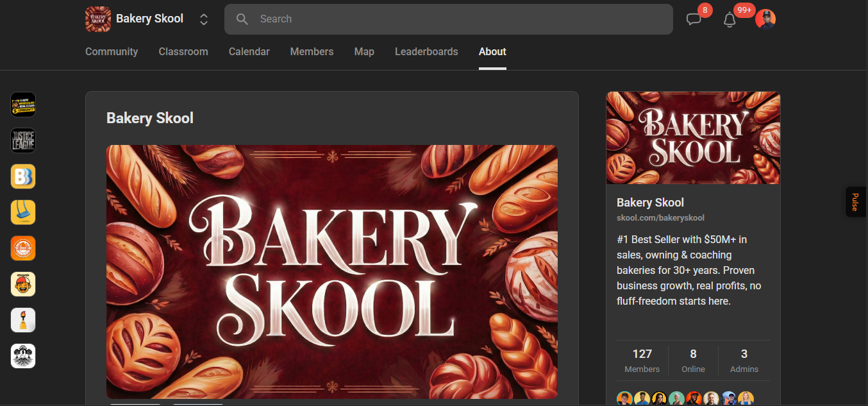868x406 pixels.
Task: Open the torch icon group
Action: [x=23, y=320]
